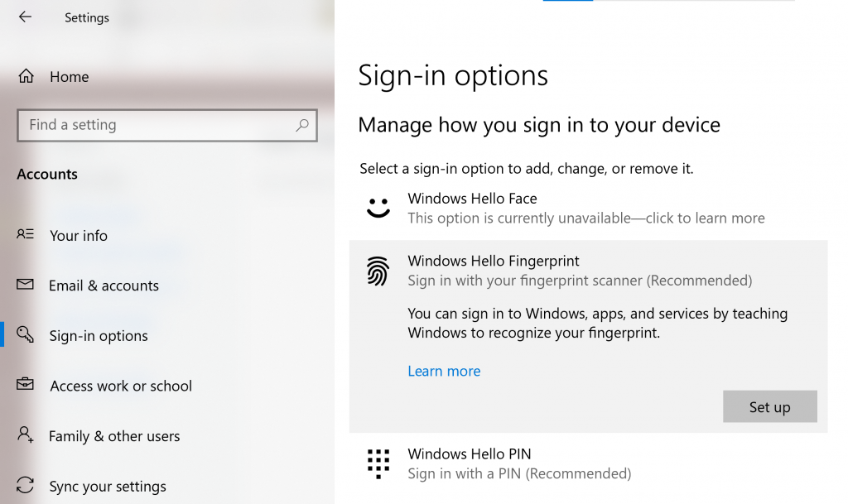The width and height of the screenshot is (848, 504).
Task: Click the Sign-in options key icon
Action: click(25, 334)
